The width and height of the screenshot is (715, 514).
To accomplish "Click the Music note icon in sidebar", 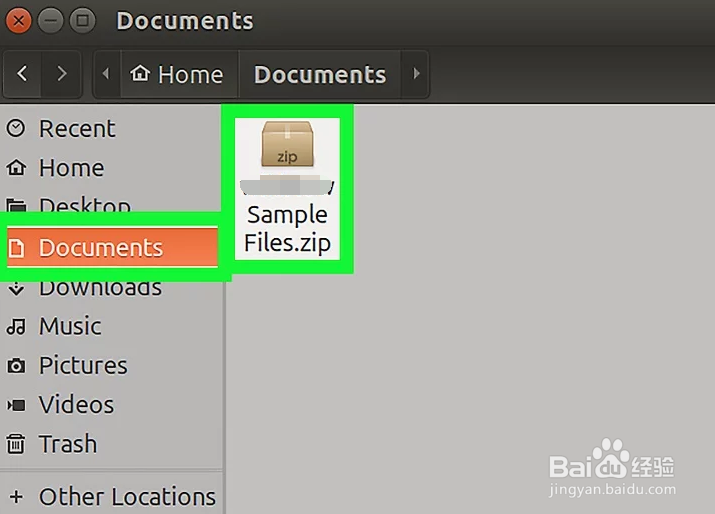I will tap(16, 327).
